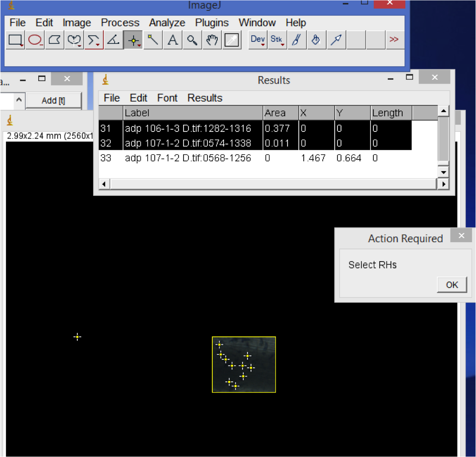Image resolution: width=476 pixels, height=457 pixels.
Task: Open the Analyze menu
Action: 167,23
